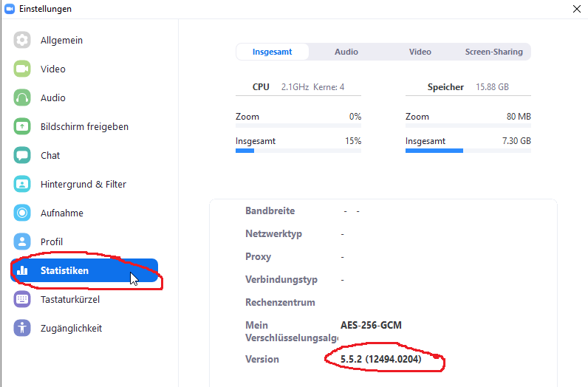Click the Zoom logo in title bar

[9, 9]
